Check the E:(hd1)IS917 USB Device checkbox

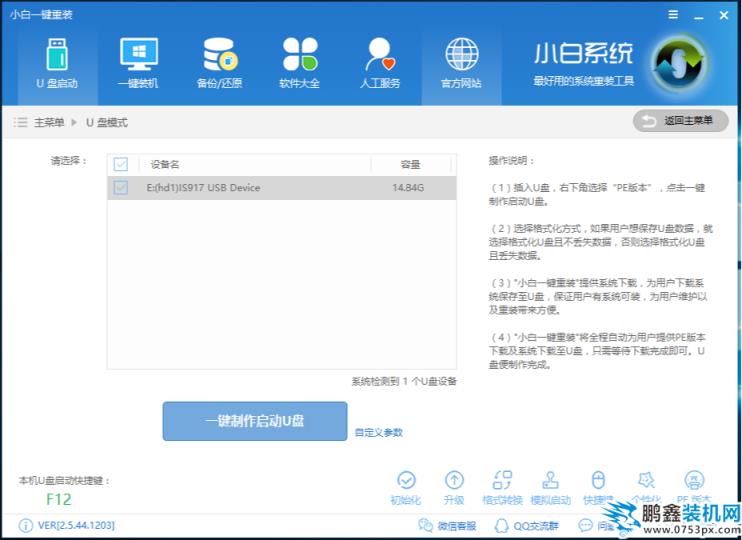pos(121,187)
